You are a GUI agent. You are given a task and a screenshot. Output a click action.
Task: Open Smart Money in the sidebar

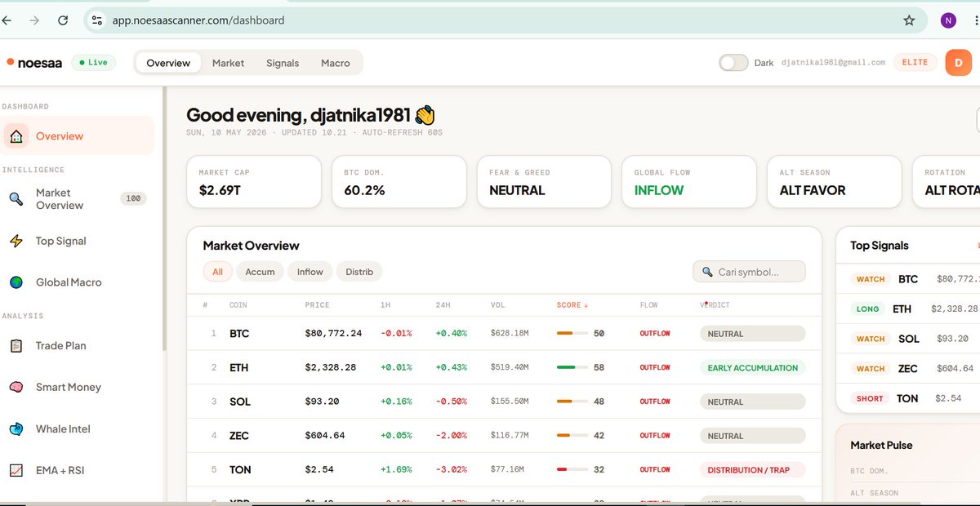[x=78, y=388]
